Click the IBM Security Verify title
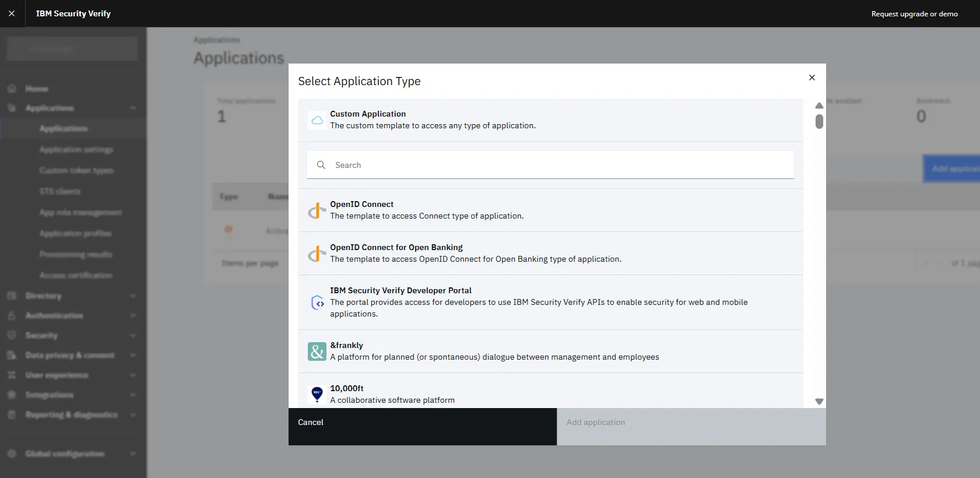This screenshot has width=980, height=478. click(x=73, y=13)
